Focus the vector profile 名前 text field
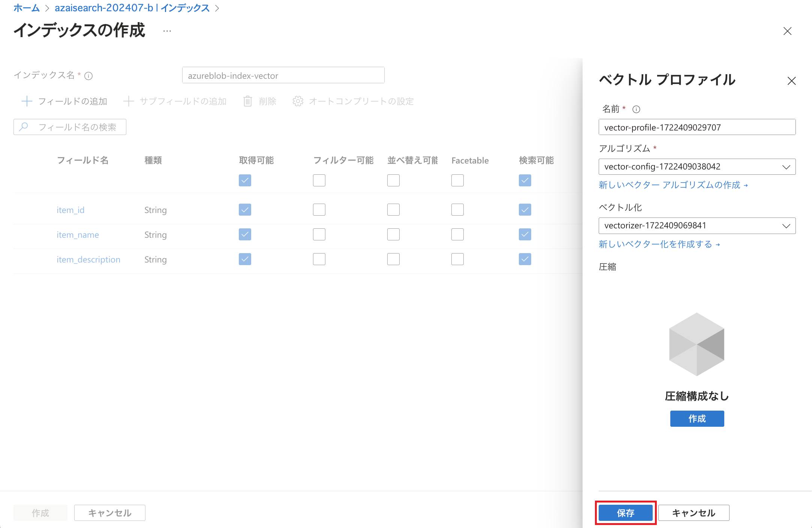Image resolution: width=812 pixels, height=528 pixels. (x=697, y=127)
